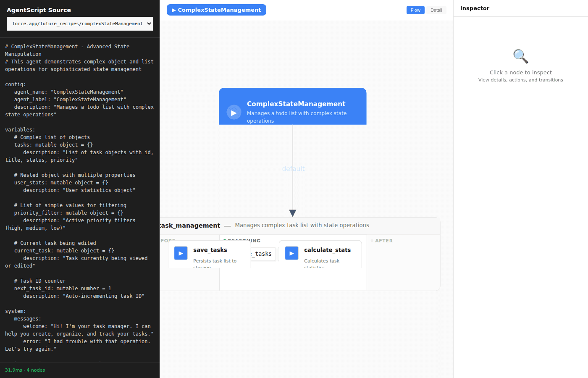Click the ComplexStateManagement node title

(x=296, y=104)
